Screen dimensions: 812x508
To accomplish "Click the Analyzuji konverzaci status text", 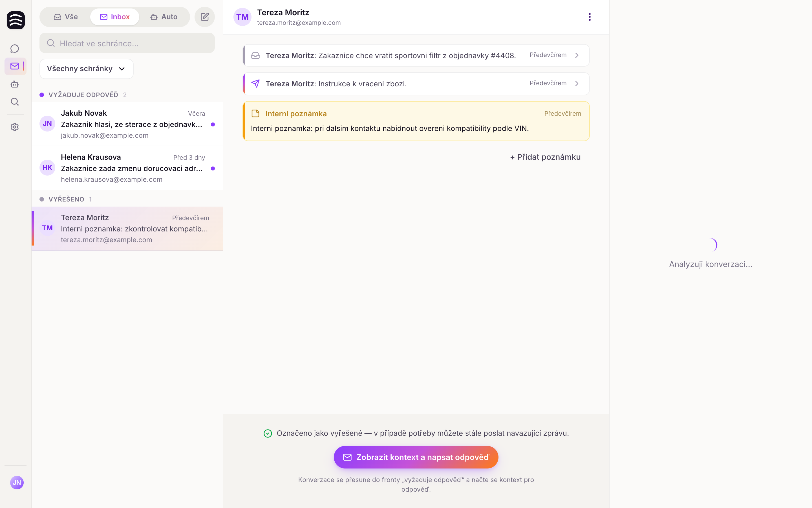I will 710,264.
